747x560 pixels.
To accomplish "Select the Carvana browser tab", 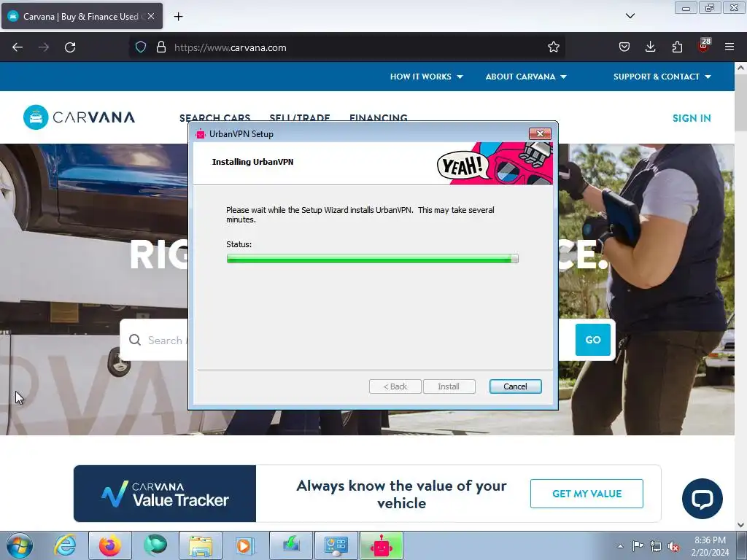I will click(x=82, y=16).
